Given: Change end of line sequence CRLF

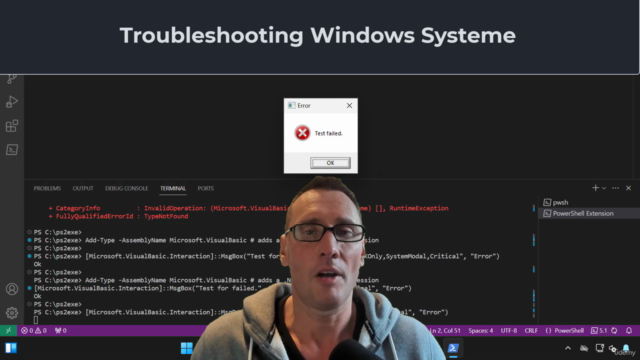Looking at the screenshot, I should click(x=531, y=331).
